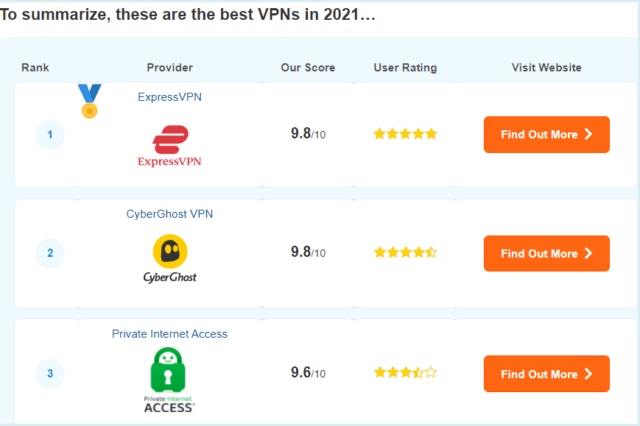Click Find Out More for Private Internet Access
This screenshot has width=640, height=426.
click(x=547, y=374)
